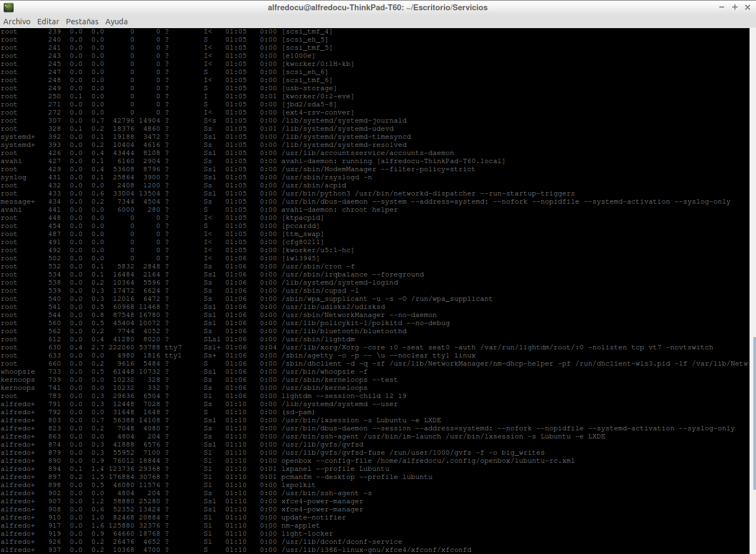Maximize the terminal window

(x=734, y=7)
